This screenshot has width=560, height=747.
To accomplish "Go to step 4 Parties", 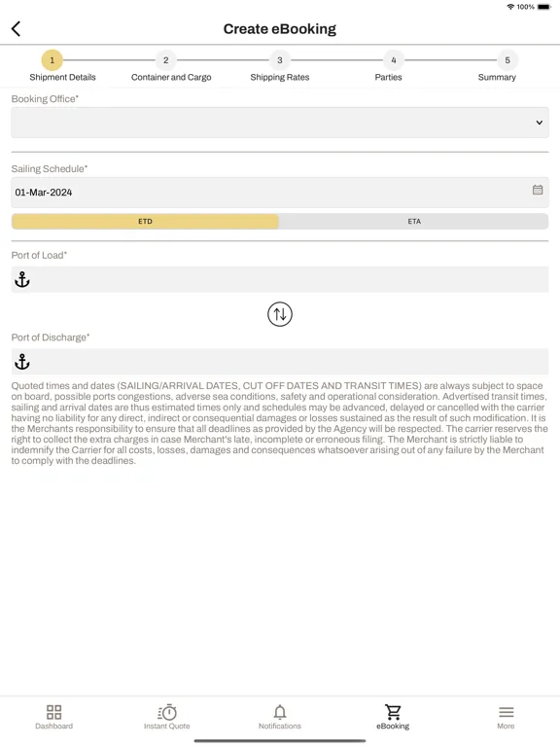I will point(389,67).
